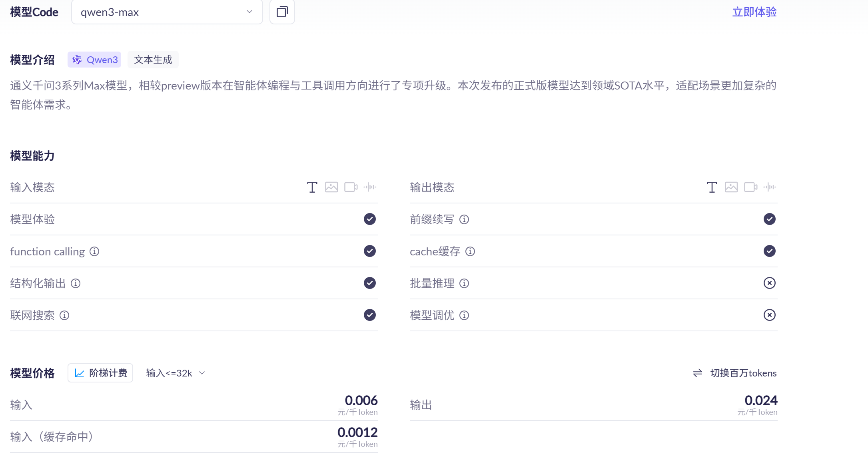Viewport: 868px width, 458px height.
Task: Click the audio waveform icon under 输出模态
Action: [770, 187]
